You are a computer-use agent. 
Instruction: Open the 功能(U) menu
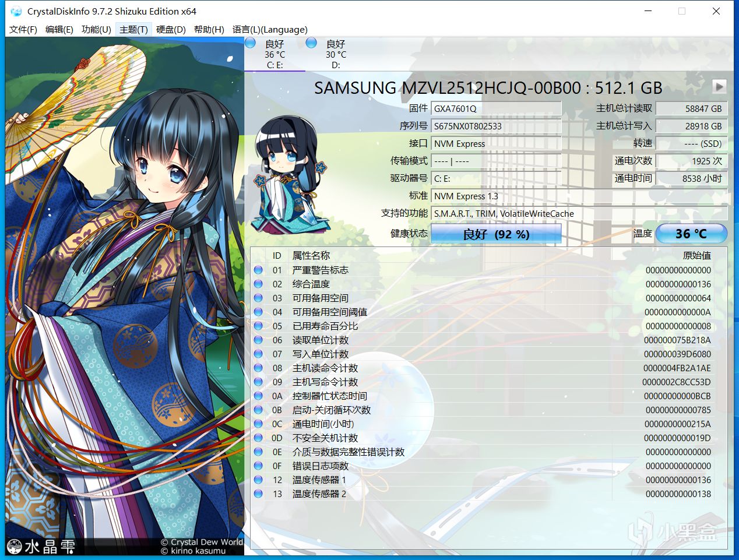96,29
